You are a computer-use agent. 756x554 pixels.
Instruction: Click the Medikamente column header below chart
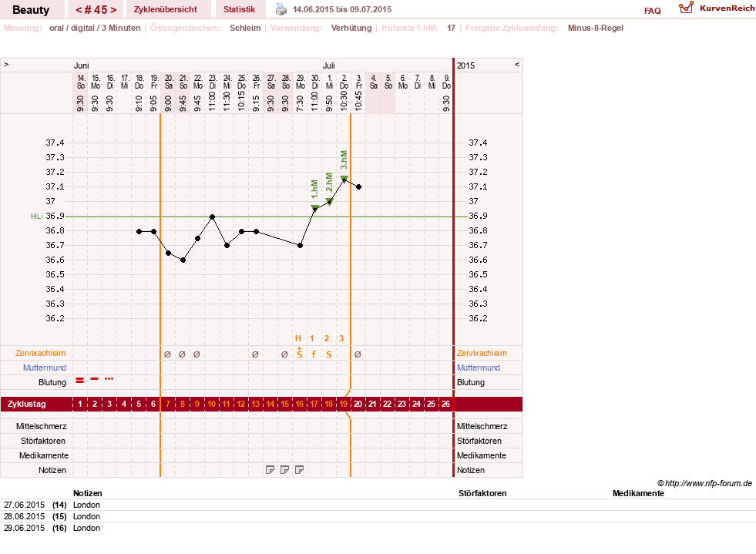click(x=638, y=493)
